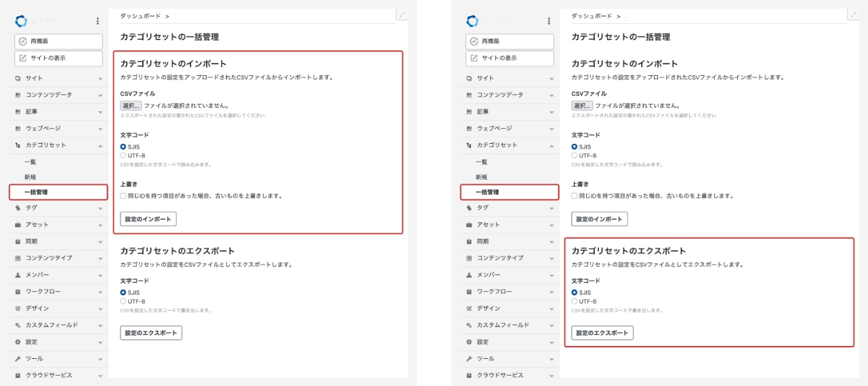Viewport: 868px width, 386px height.
Task: Collapse the カテゴリセット section in the right screenshot
Action: coord(552,146)
